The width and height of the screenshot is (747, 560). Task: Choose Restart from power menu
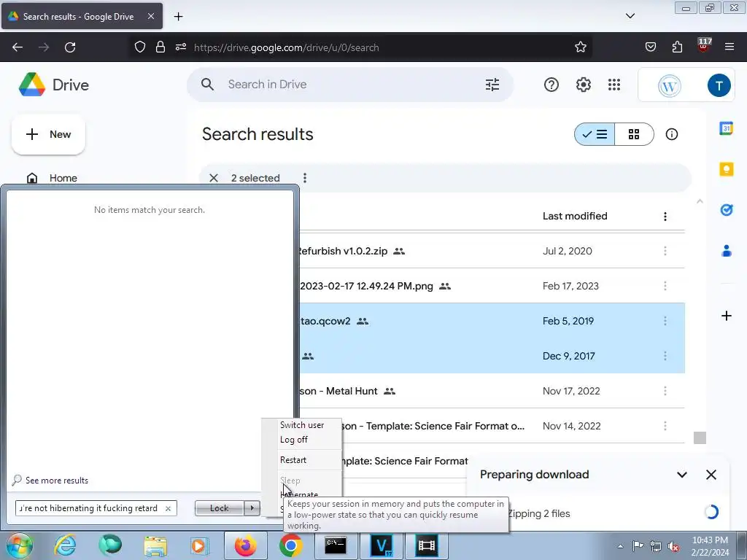[293, 460]
